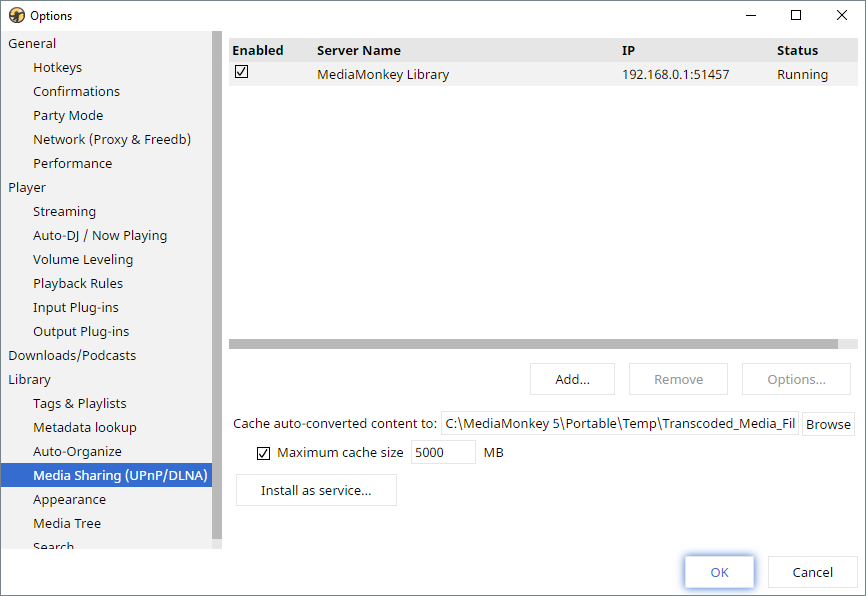Browse for the cache folder location
Viewport: 866px width, 596px height.
(x=828, y=424)
